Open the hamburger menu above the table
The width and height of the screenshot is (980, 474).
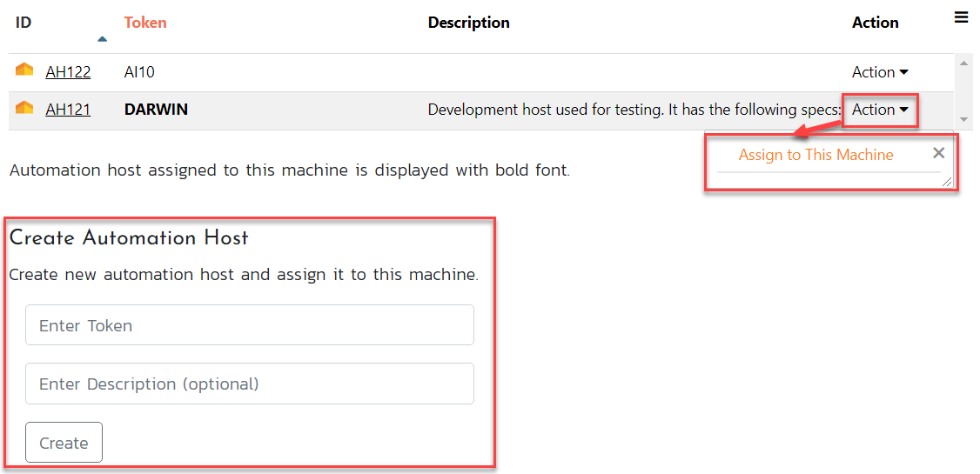click(962, 17)
